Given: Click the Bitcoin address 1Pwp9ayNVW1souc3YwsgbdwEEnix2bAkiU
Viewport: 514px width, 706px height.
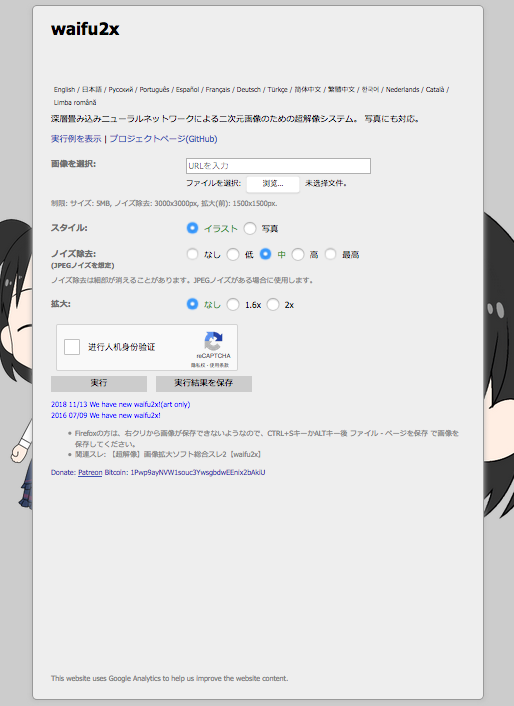Looking at the screenshot, I should [198, 472].
